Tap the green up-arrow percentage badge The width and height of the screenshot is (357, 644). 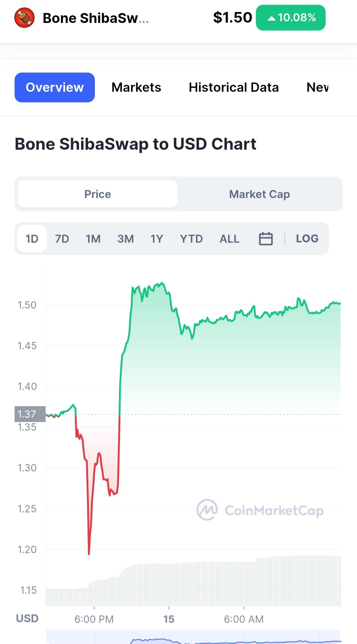(x=291, y=18)
